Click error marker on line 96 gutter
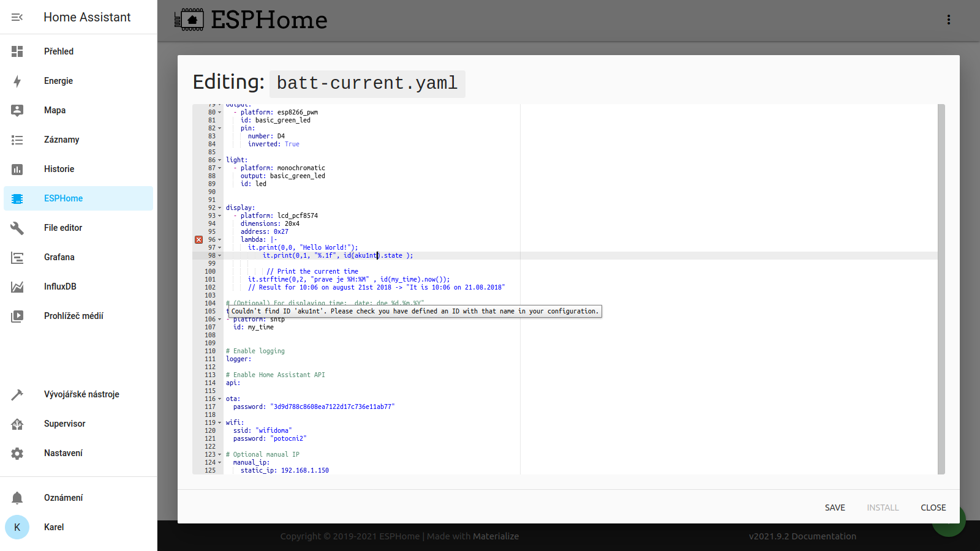Screen dimensions: 980x551 [x=198, y=239]
